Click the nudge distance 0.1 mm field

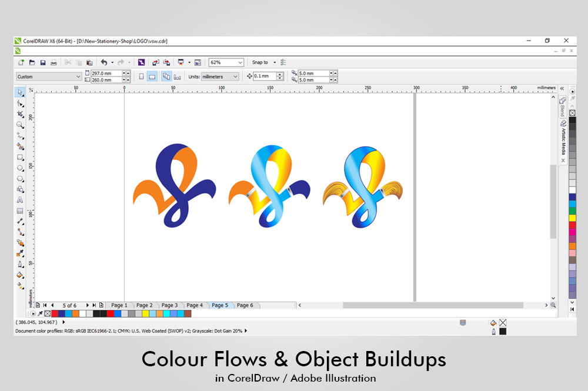point(263,76)
